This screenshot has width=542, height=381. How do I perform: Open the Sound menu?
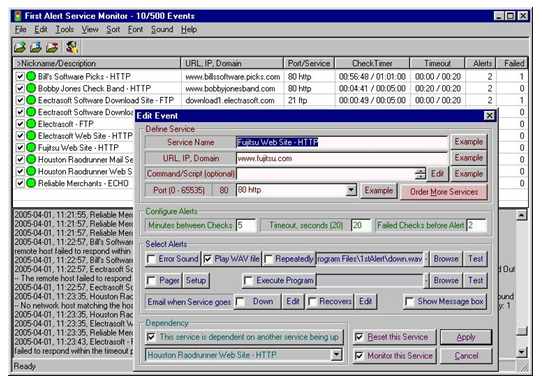162,30
